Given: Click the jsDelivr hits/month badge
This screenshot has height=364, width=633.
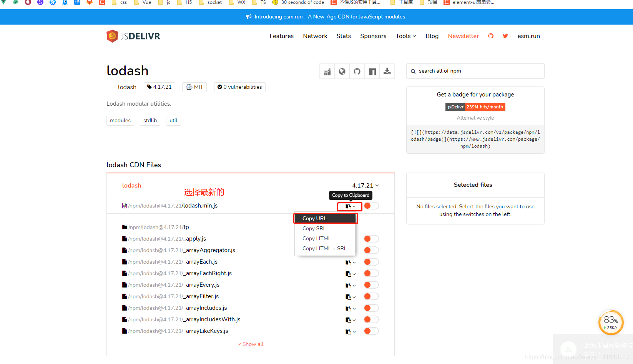Looking at the screenshot, I should 475,107.
